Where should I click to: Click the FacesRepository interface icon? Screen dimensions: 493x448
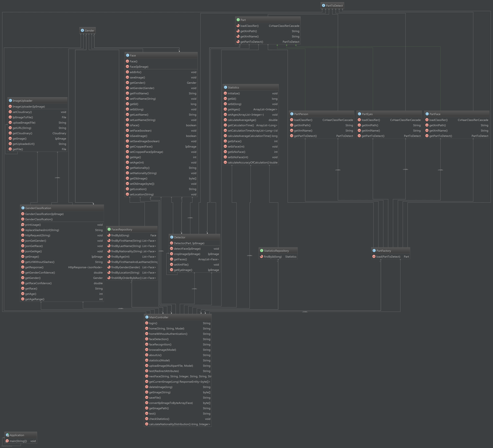pos(109,229)
